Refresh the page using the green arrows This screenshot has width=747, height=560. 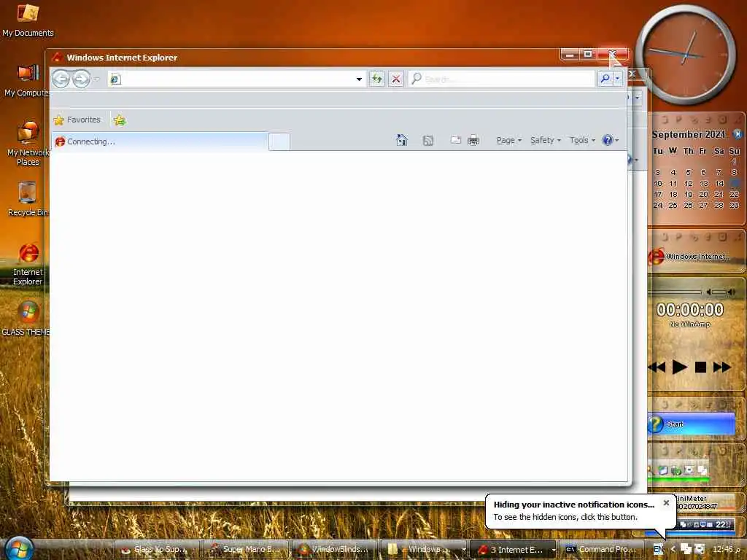(377, 79)
